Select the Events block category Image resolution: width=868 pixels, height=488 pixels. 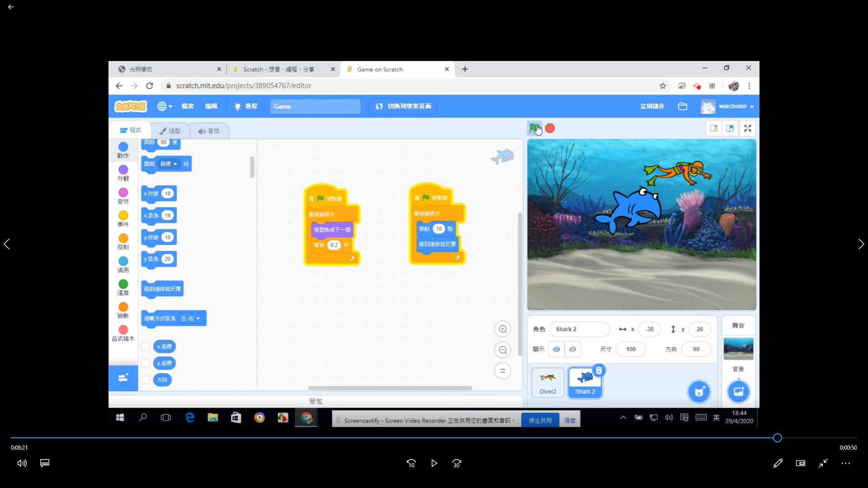[123, 219]
